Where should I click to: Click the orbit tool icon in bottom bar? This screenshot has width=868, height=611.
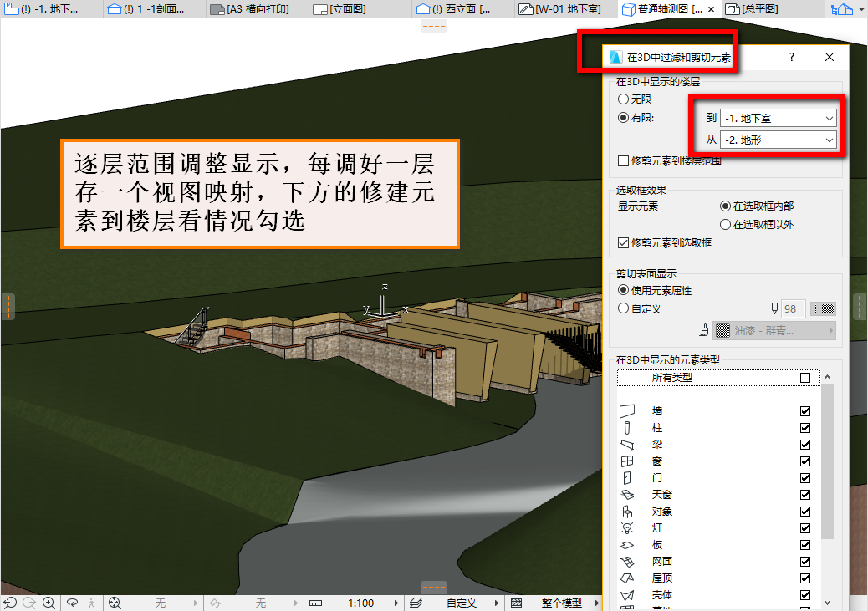72,603
